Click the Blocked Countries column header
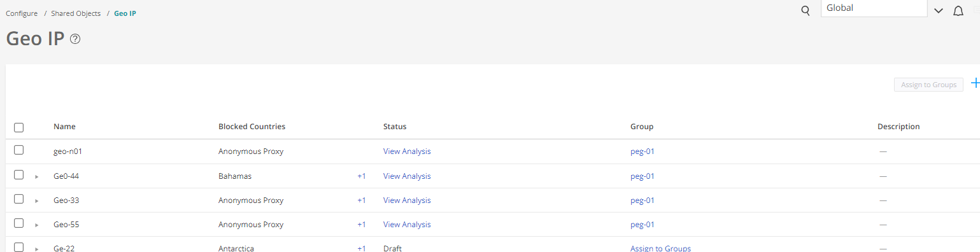980x252 pixels. [x=252, y=127]
